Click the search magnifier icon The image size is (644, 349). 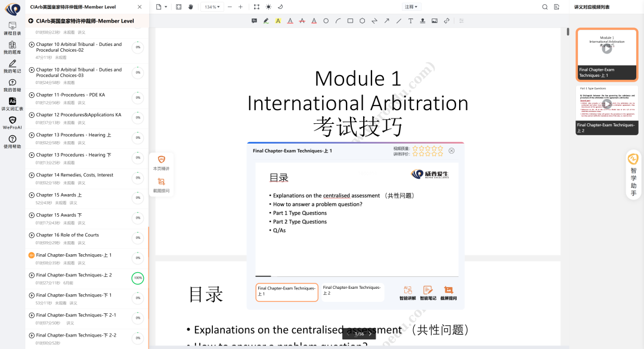coord(544,7)
